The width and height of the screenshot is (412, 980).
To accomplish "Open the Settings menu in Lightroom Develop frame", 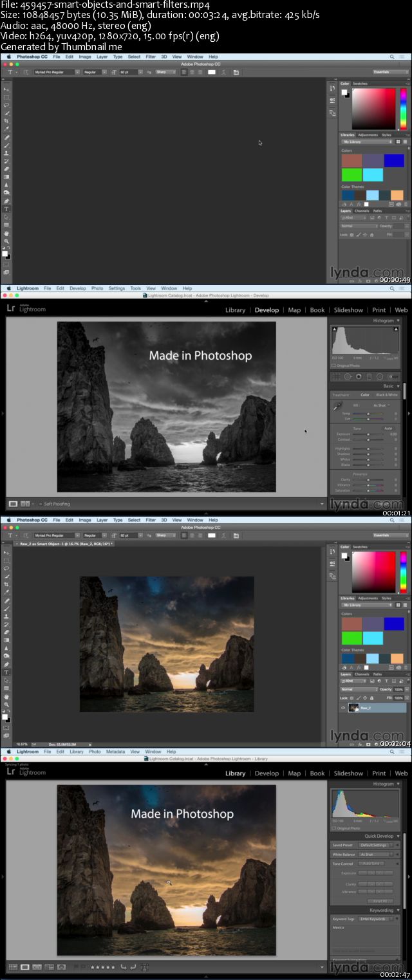I will (117, 288).
